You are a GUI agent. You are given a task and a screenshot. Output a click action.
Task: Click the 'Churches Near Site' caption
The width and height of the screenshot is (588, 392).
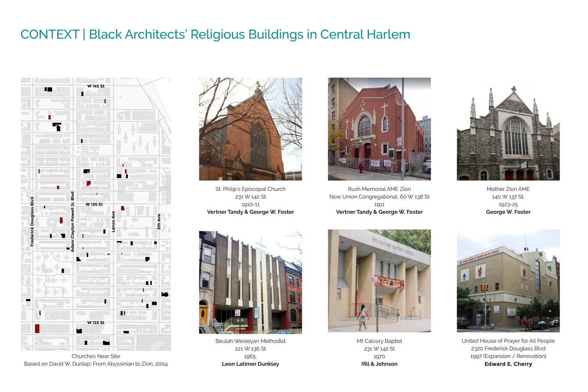click(96, 356)
